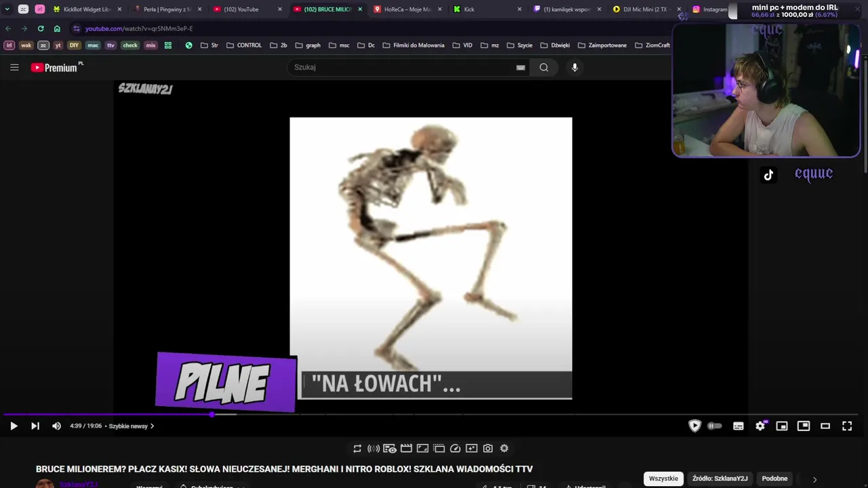Click the shield extension icon in player
The width and height of the screenshot is (868, 488).
[694, 426]
